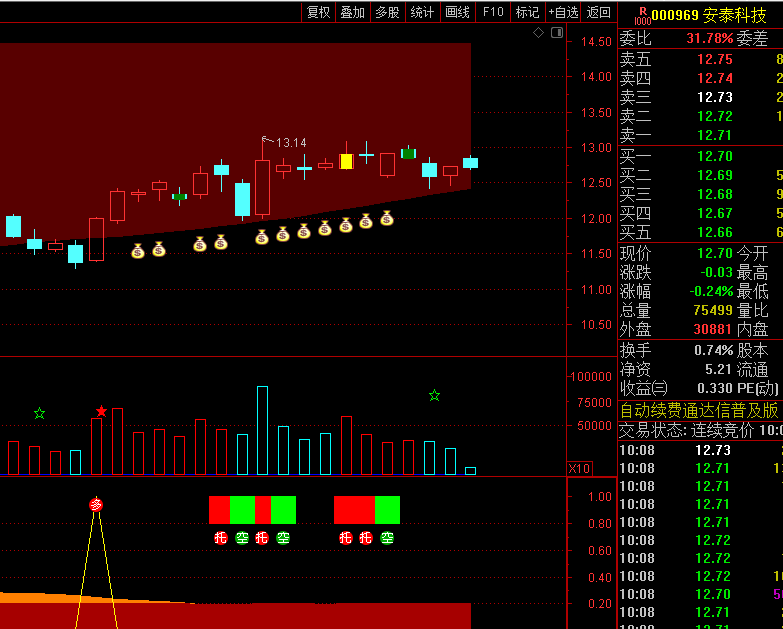Click the solid red star volume marker
Image resolution: width=783 pixels, height=629 pixels.
click(x=101, y=411)
